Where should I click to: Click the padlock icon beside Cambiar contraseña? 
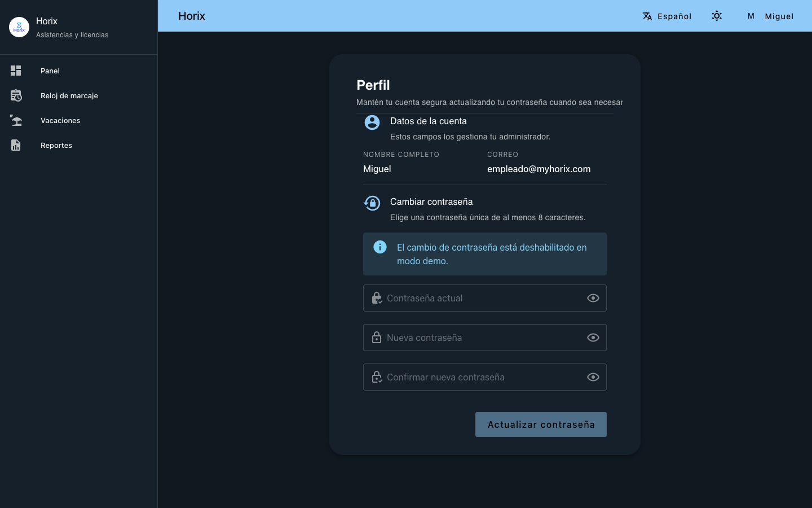tap(372, 203)
